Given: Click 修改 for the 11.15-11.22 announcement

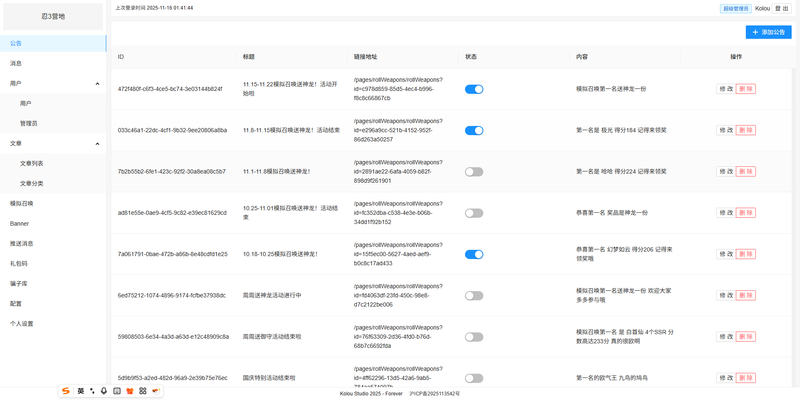Looking at the screenshot, I should coord(726,89).
